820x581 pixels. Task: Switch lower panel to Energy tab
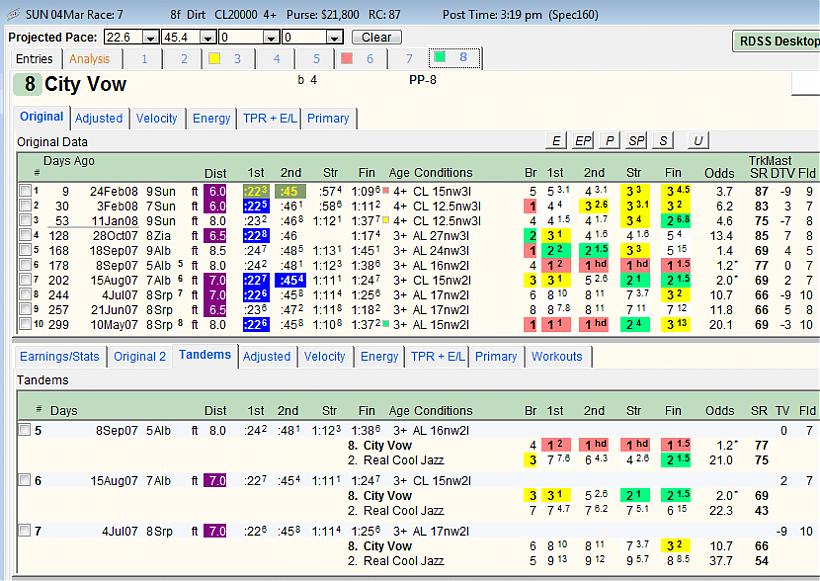click(x=379, y=357)
